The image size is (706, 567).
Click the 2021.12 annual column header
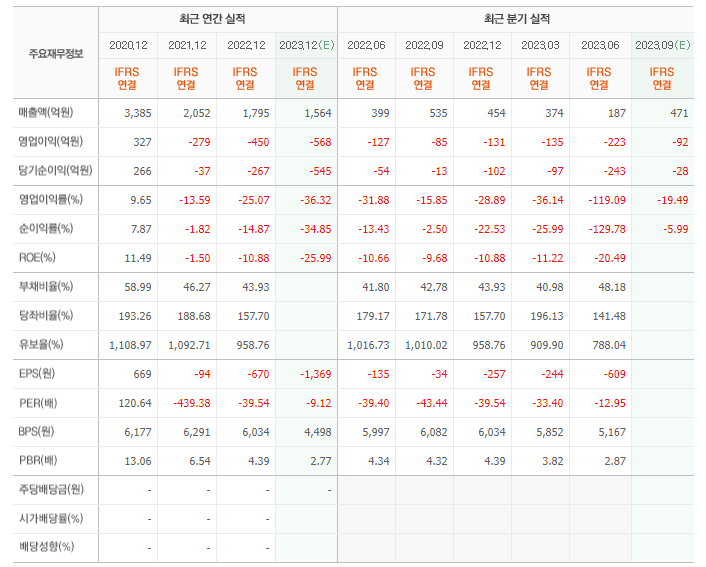coord(187,45)
